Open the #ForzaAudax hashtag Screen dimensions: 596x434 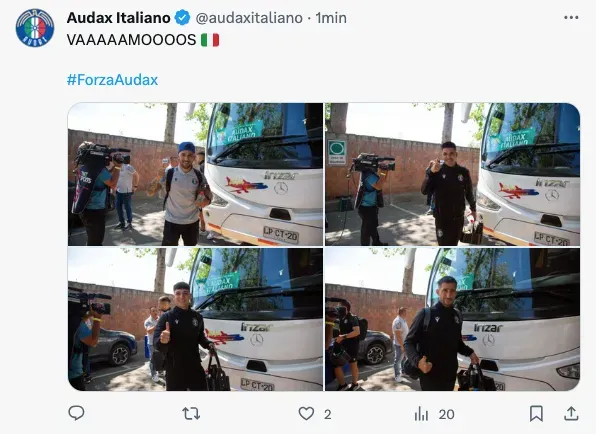pos(112,80)
